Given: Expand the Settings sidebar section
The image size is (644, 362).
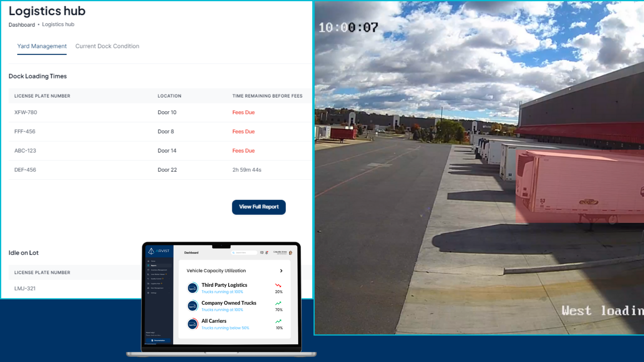Looking at the screenshot, I should pos(148,293).
